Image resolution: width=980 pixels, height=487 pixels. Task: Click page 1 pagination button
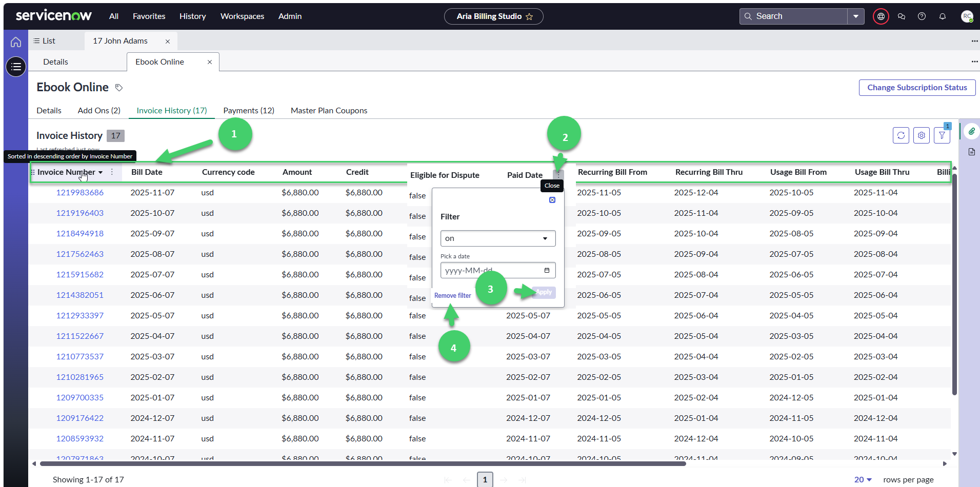485,480
